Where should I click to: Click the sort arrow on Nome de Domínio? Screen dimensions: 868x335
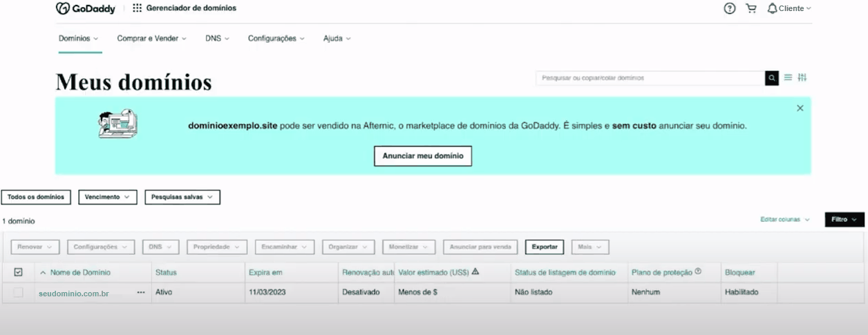44,272
